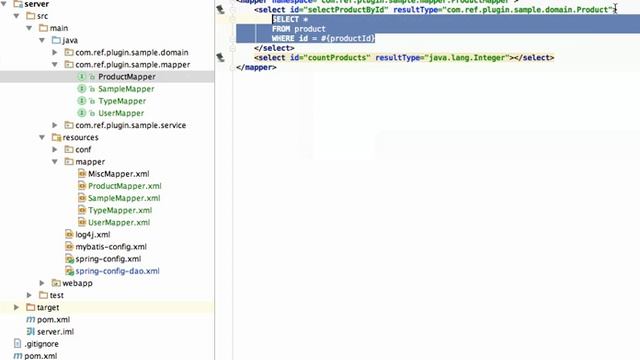Expand the target folder arrow
Screen dimensions: 640x360
pyautogui.click(x=17, y=307)
